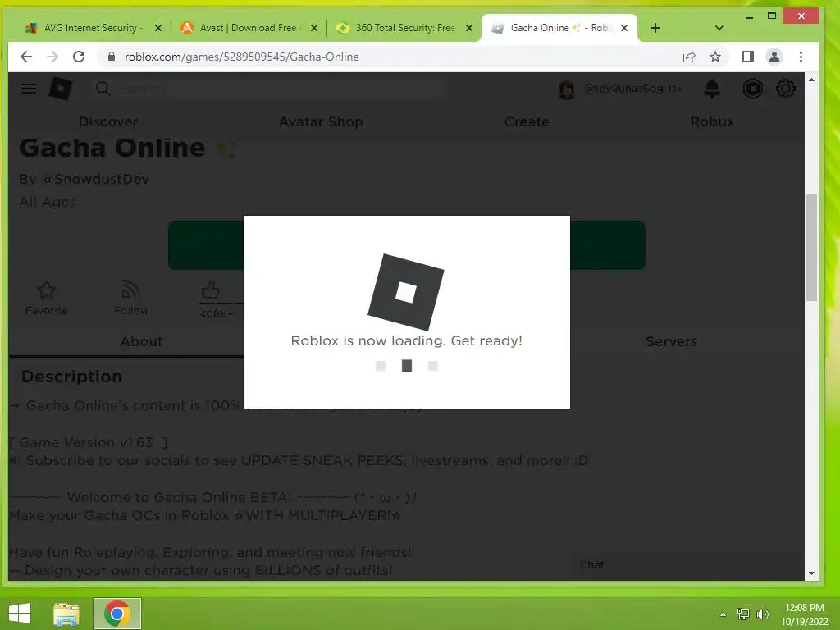The image size is (840, 630).
Task: Follow the Gacha Online game
Action: point(130,299)
